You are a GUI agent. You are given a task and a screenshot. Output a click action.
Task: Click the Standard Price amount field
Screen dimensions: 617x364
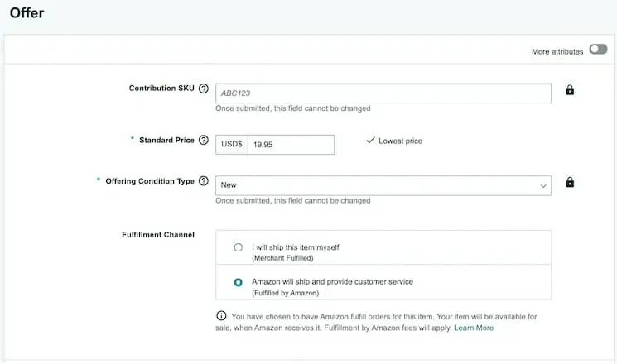click(292, 145)
